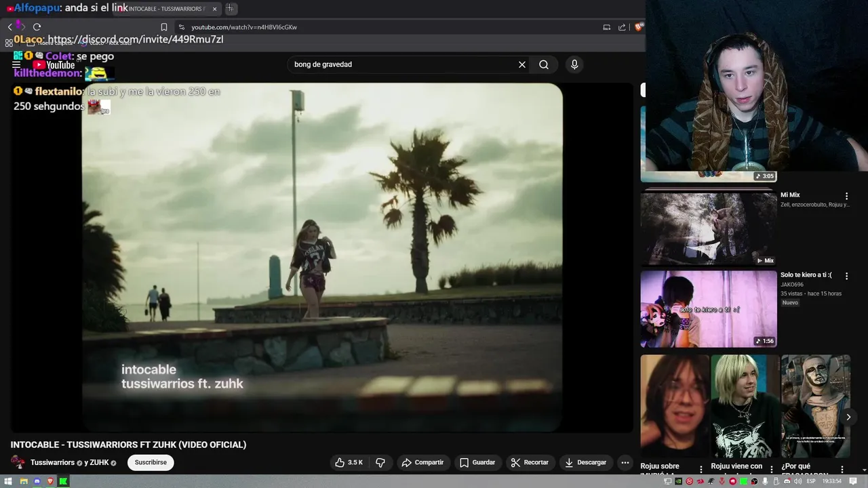Open options menu for Mi Mix
The height and width of the screenshot is (488, 868).
[846, 196]
